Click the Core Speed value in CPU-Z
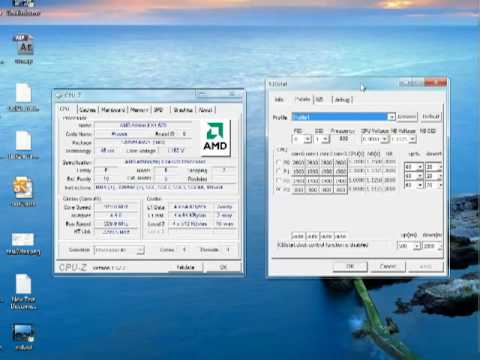This screenshot has height=360, width=480. coord(115,207)
